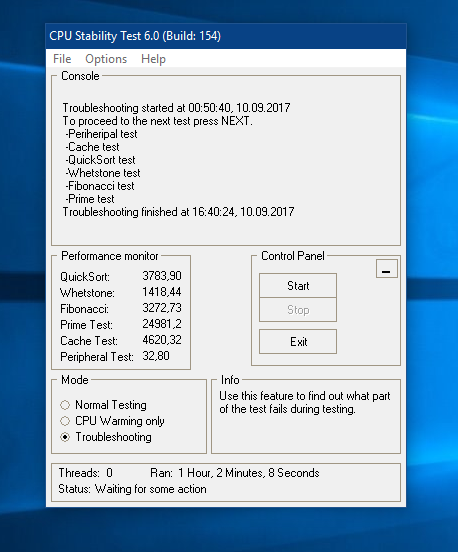Click '-Prime test' console line
Image resolution: width=458 pixels, height=552 pixels.
(90, 199)
